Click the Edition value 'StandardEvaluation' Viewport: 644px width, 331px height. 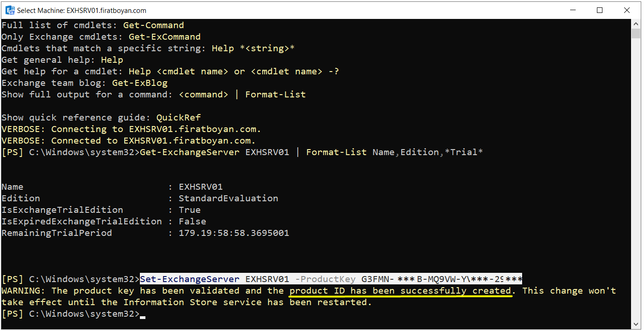pos(229,199)
